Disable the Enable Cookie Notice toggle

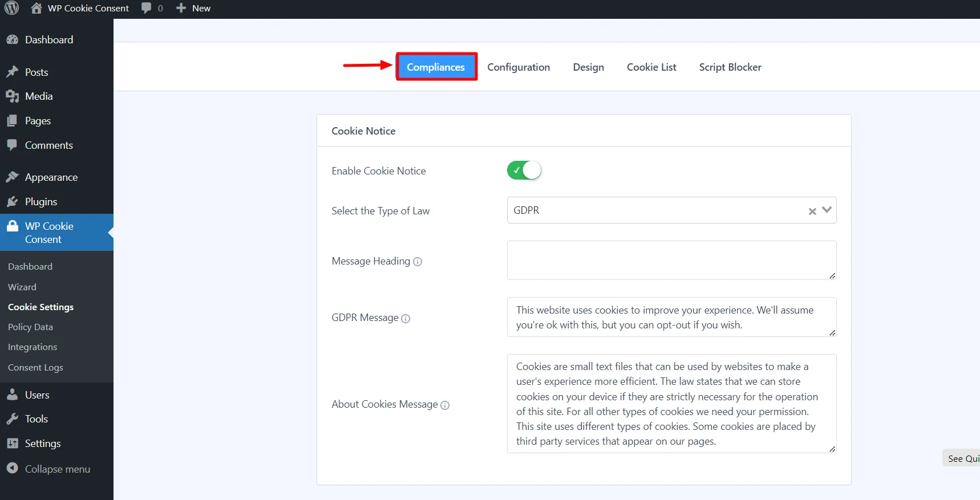524,170
